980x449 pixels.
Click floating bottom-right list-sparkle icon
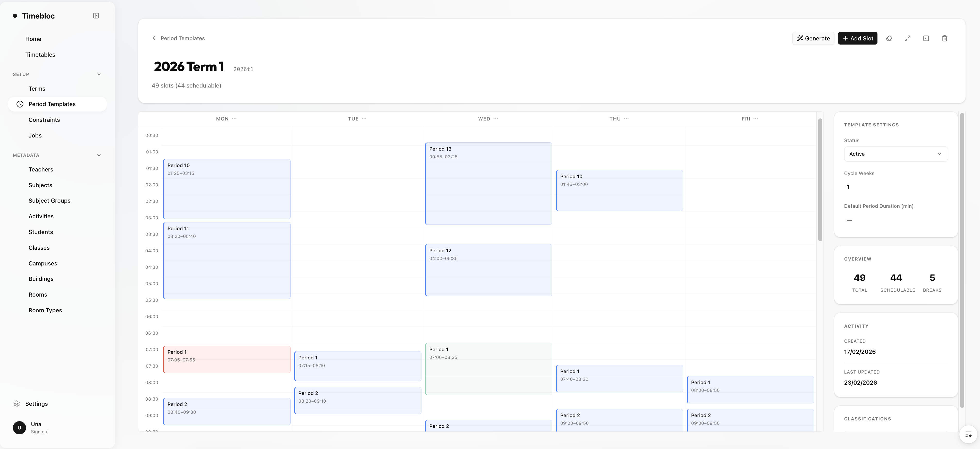[x=968, y=435]
